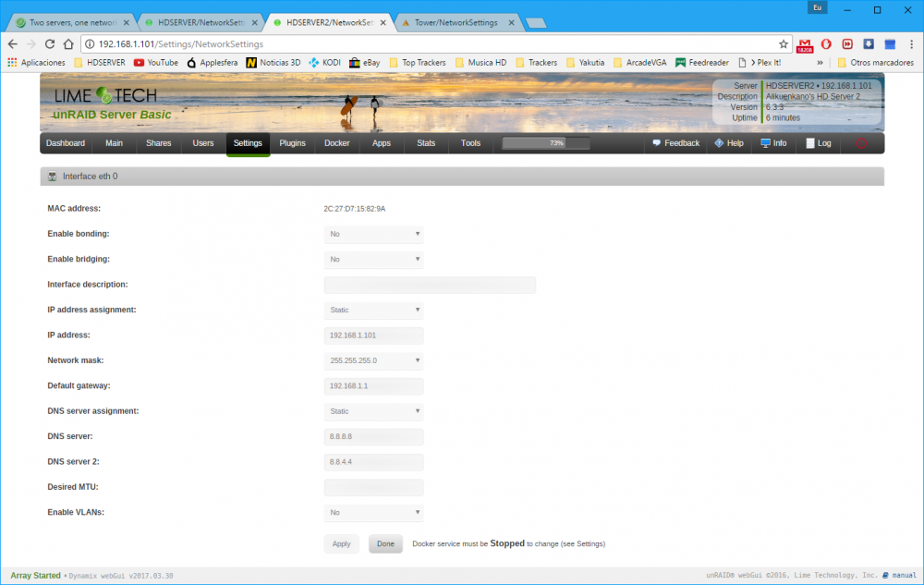The height and width of the screenshot is (585, 924).
Task: Click the DNS server 8.8.8.8 field
Action: pyautogui.click(x=373, y=436)
